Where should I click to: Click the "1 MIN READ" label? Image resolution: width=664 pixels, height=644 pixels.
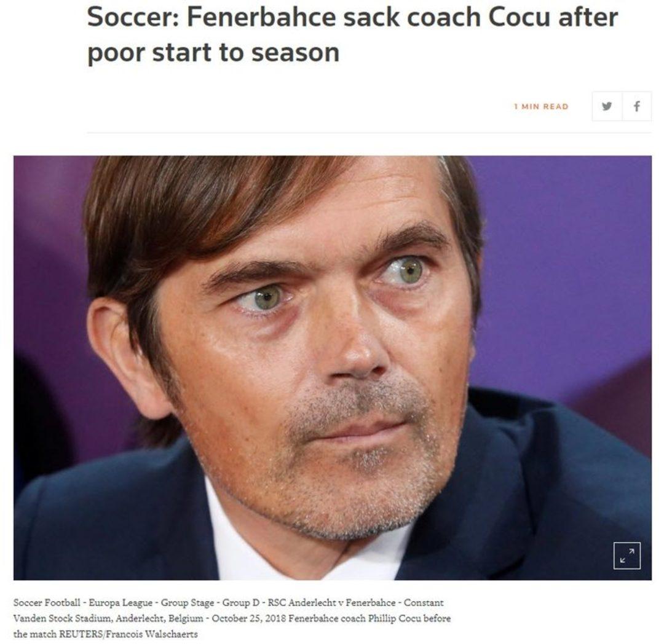pos(541,107)
